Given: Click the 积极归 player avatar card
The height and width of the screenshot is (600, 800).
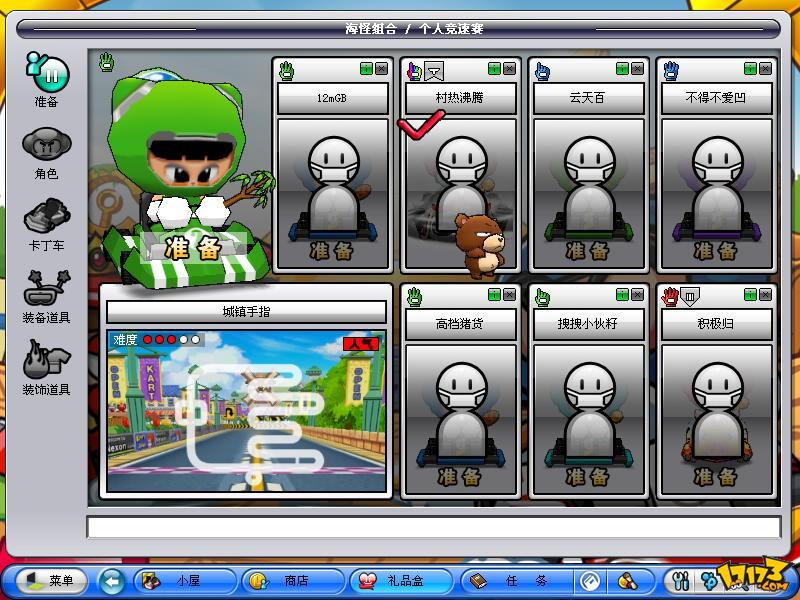Looking at the screenshot, I should (716, 420).
